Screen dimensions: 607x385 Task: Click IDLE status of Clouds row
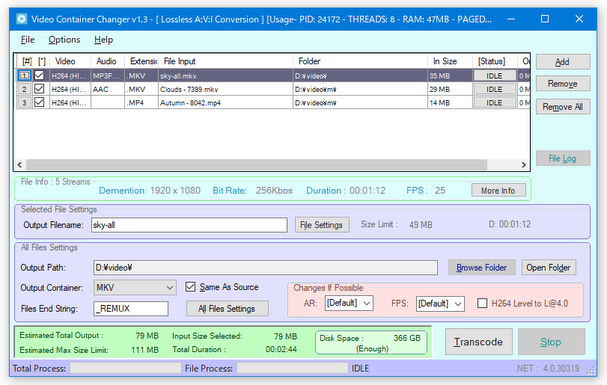[495, 89]
